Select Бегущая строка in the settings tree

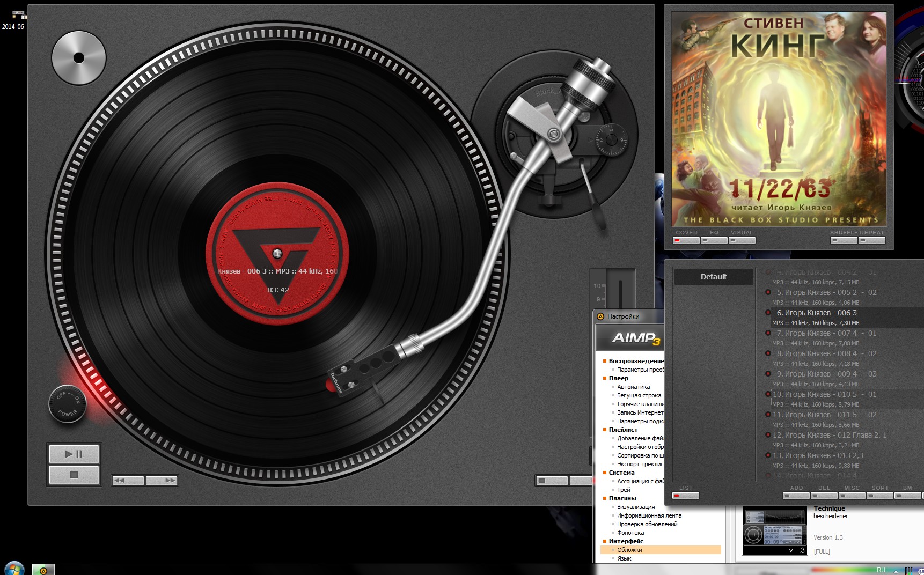pos(639,395)
